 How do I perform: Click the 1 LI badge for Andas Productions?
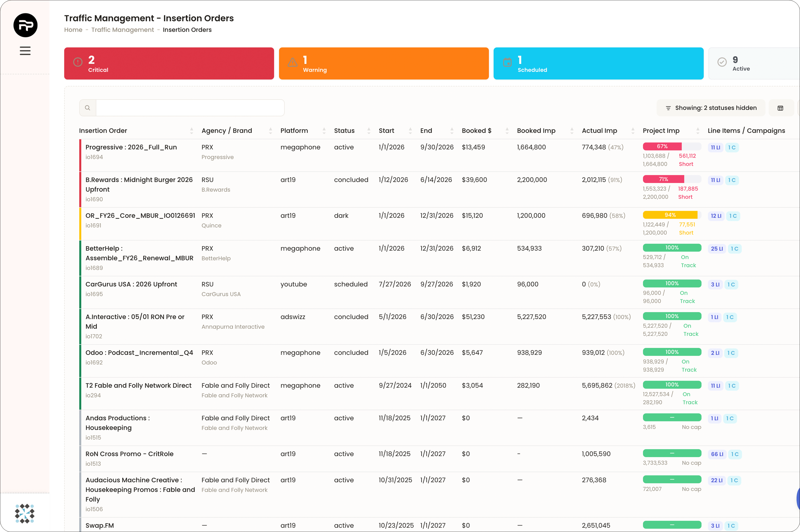(x=714, y=419)
